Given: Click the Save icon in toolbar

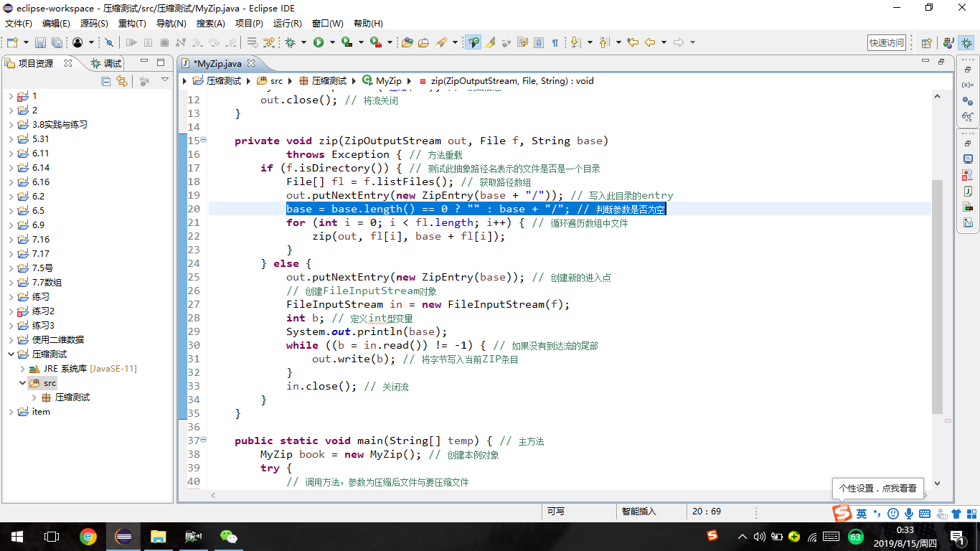Looking at the screenshot, I should 40,42.
